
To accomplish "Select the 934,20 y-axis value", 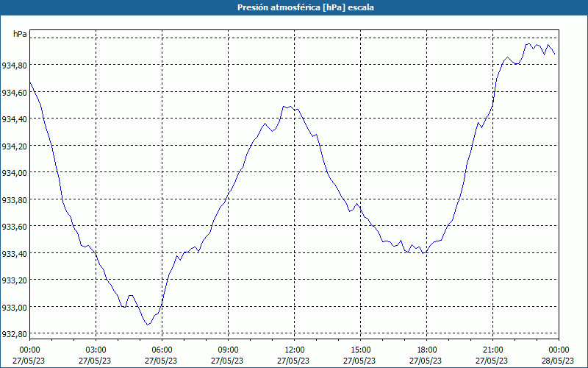I will pos(14,146).
